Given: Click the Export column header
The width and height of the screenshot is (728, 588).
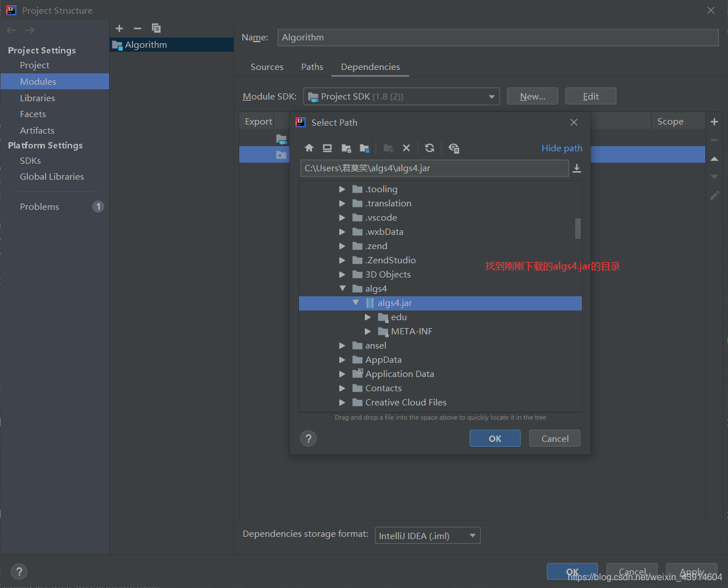Looking at the screenshot, I should click(x=259, y=122).
